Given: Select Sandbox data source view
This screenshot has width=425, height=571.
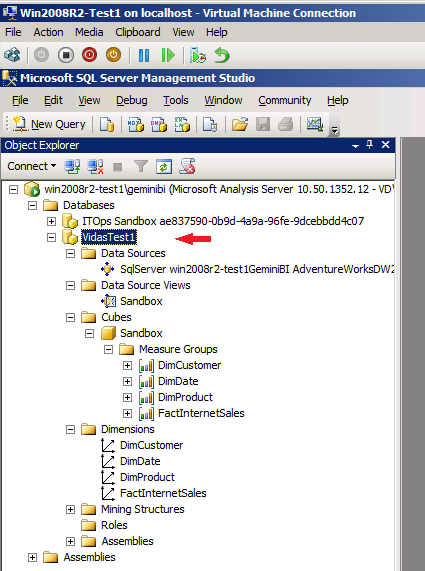Looking at the screenshot, I should click(141, 301).
